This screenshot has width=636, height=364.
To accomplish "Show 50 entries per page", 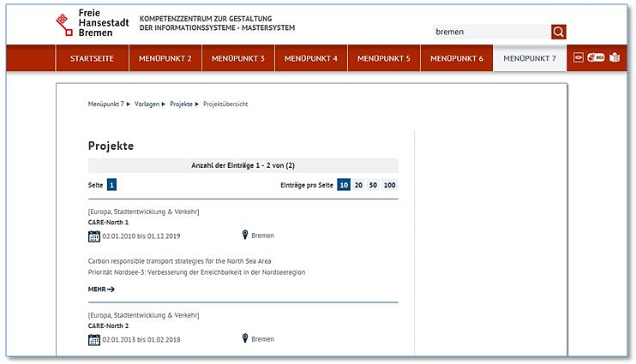I will point(373,185).
